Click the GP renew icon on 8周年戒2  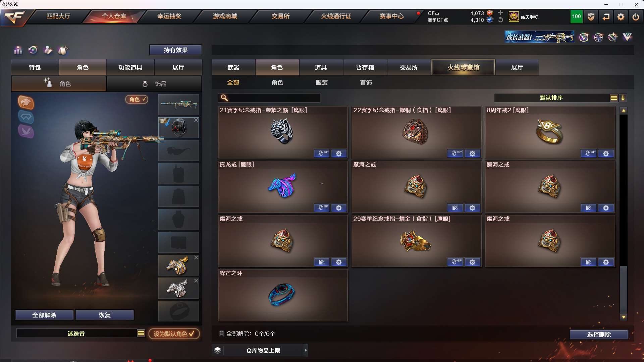pos(589,154)
